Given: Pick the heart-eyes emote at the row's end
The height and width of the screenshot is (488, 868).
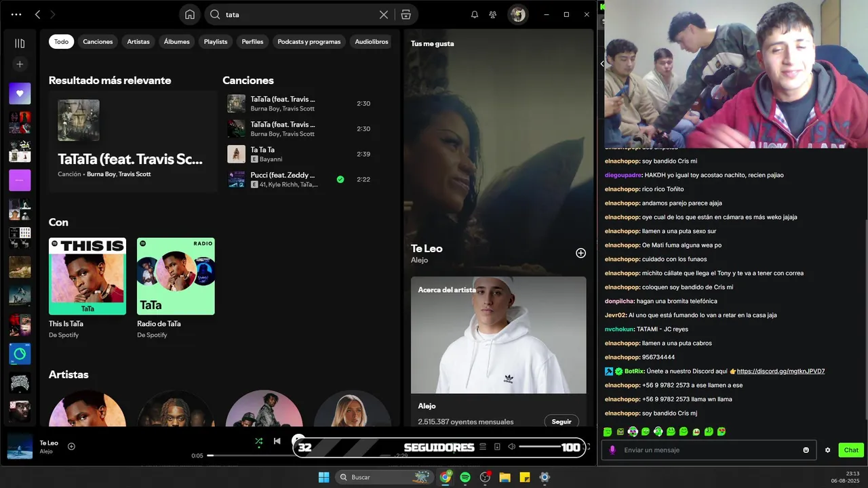Looking at the screenshot, I should [x=722, y=432].
